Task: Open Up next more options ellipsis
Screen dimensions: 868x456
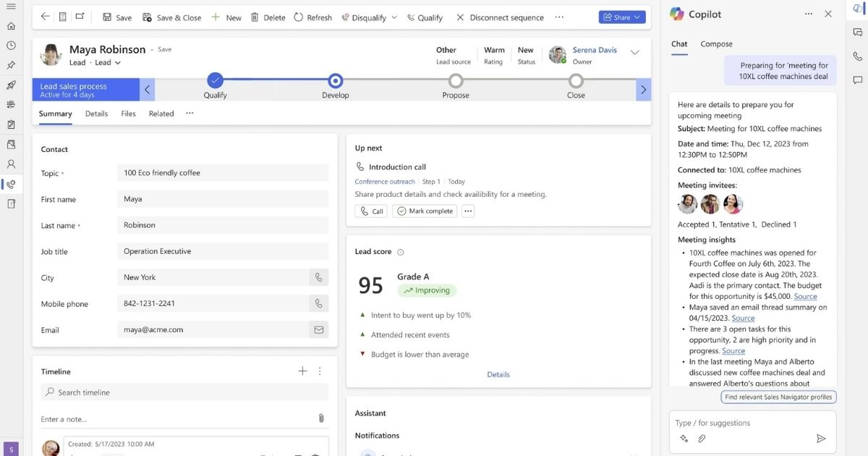Action: [468, 211]
